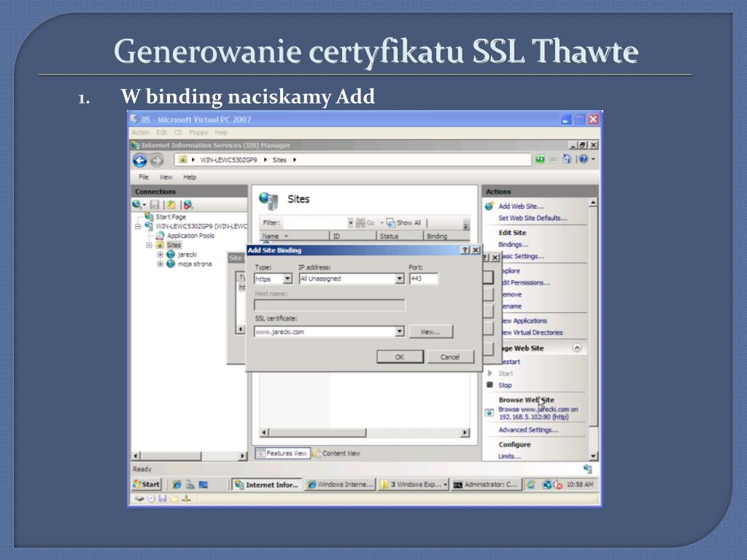Click the Name column header
The image size is (747, 560).
(295, 236)
